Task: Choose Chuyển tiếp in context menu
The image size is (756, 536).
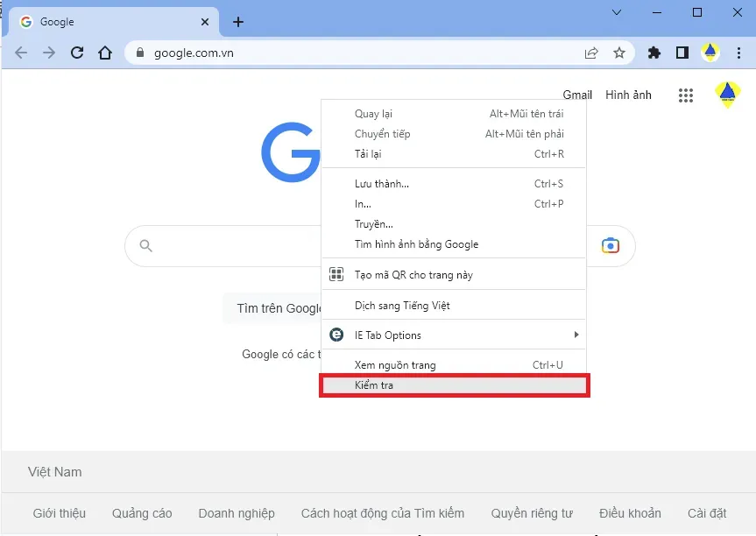Action: pyautogui.click(x=454, y=134)
